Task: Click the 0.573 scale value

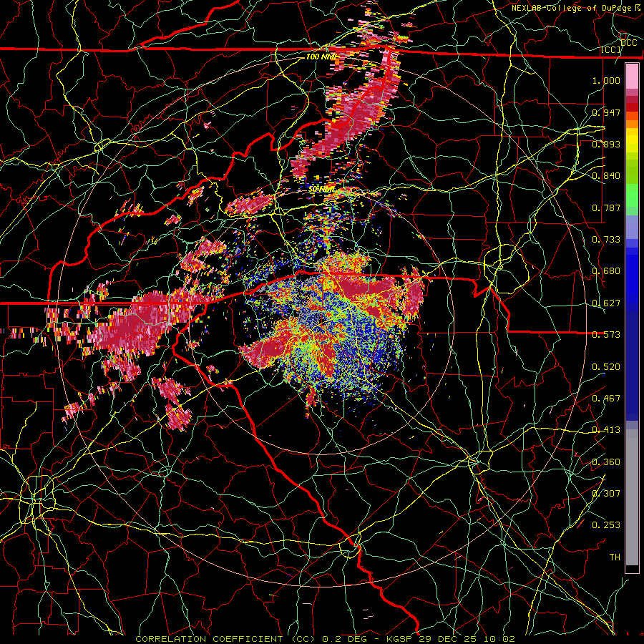Action: click(x=606, y=335)
